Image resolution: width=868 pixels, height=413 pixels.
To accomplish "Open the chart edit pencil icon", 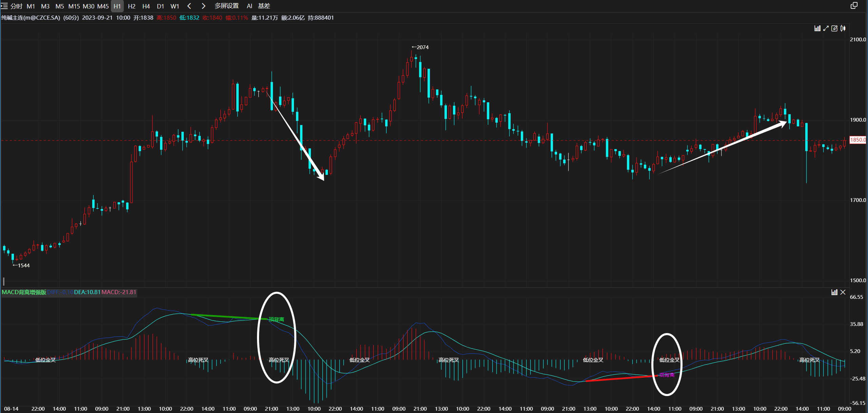I will click(834, 28).
